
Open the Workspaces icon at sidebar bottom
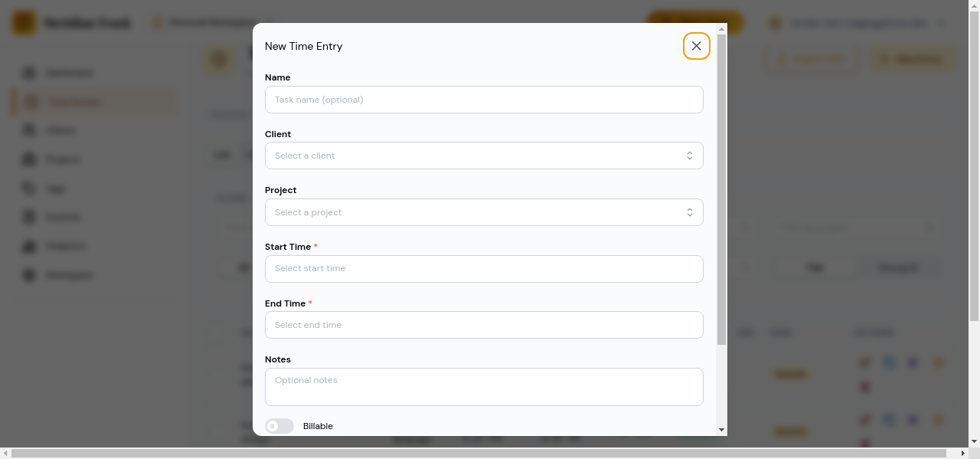28,274
